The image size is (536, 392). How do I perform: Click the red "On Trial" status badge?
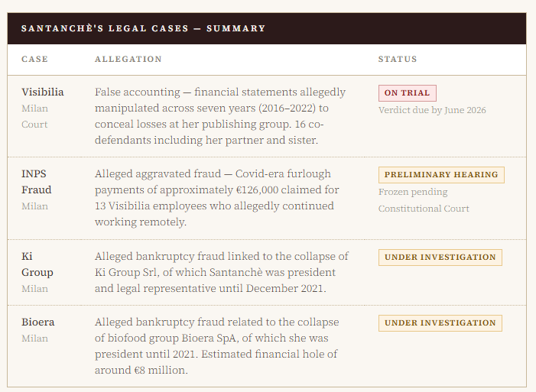click(x=407, y=93)
